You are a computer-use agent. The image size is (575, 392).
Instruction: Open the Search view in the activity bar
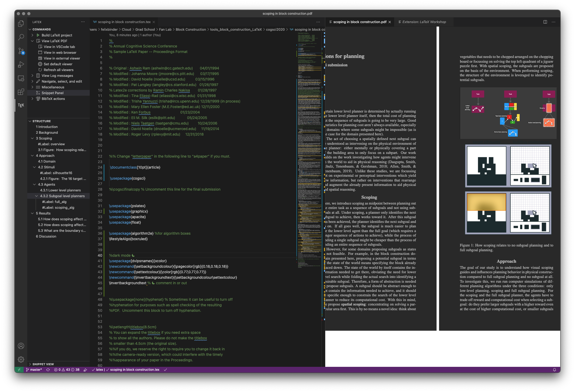(x=21, y=37)
